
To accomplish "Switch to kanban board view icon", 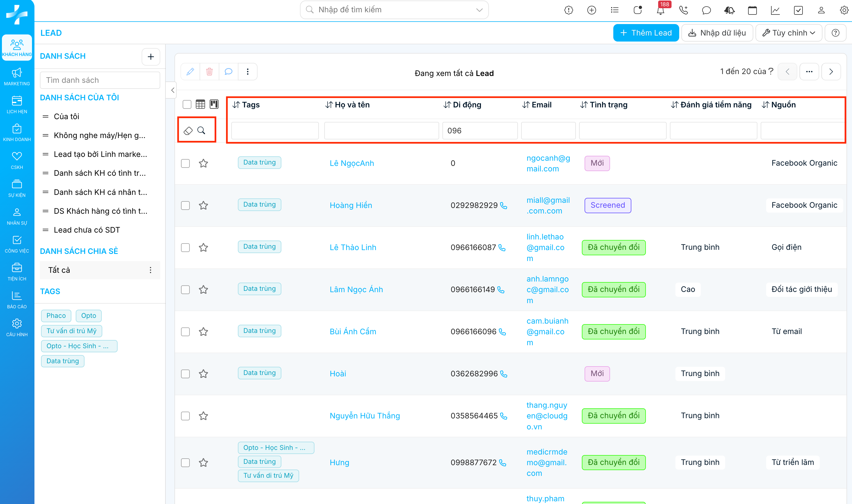I will coord(214,104).
